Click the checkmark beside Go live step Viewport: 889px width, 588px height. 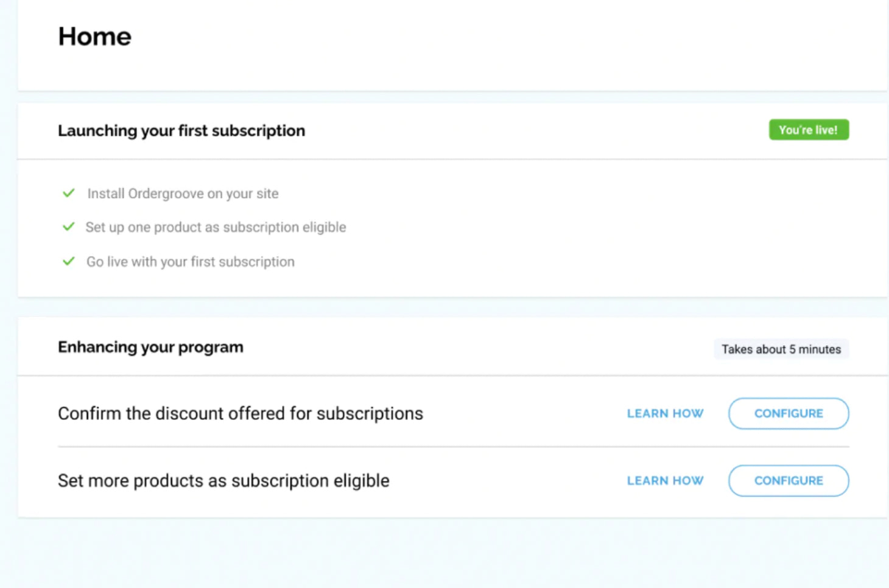[x=69, y=261]
